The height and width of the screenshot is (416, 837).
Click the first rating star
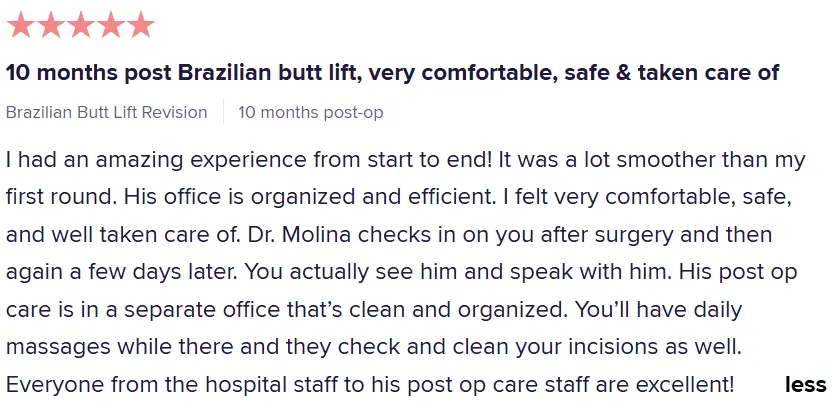(20, 25)
